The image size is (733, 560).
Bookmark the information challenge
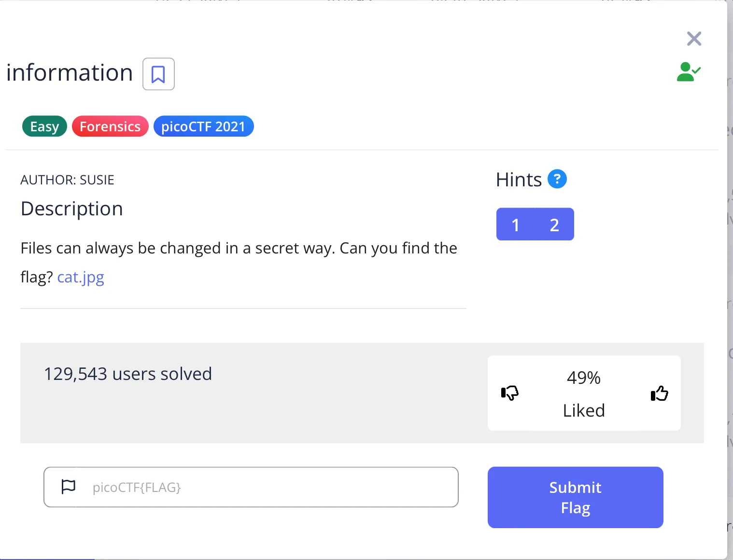[x=158, y=74]
